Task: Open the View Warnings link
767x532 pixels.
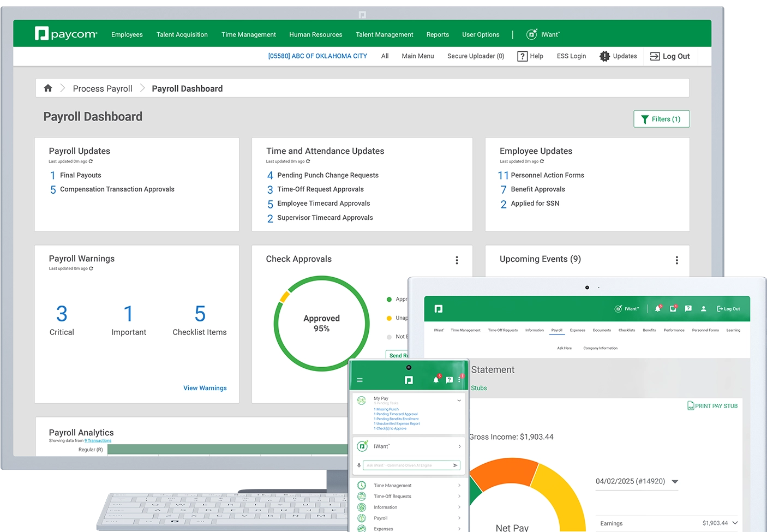Action: (205, 388)
